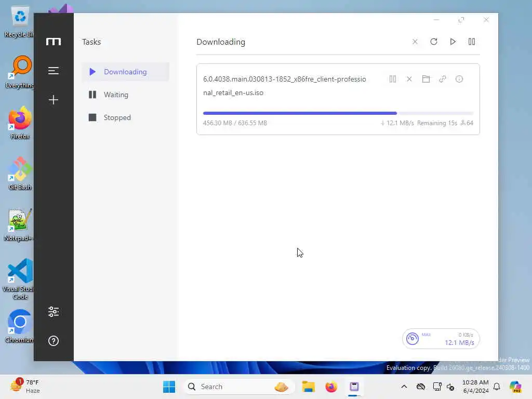Select the Notepad++ desktop shortcut
This screenshot has height=399, width=532.
pos(19,225)
